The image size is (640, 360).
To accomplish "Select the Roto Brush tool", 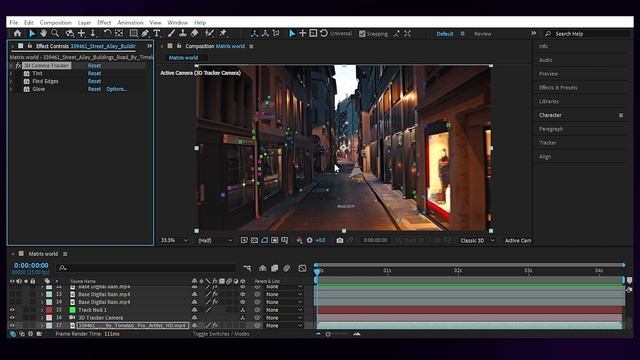I will pos(209,33).
